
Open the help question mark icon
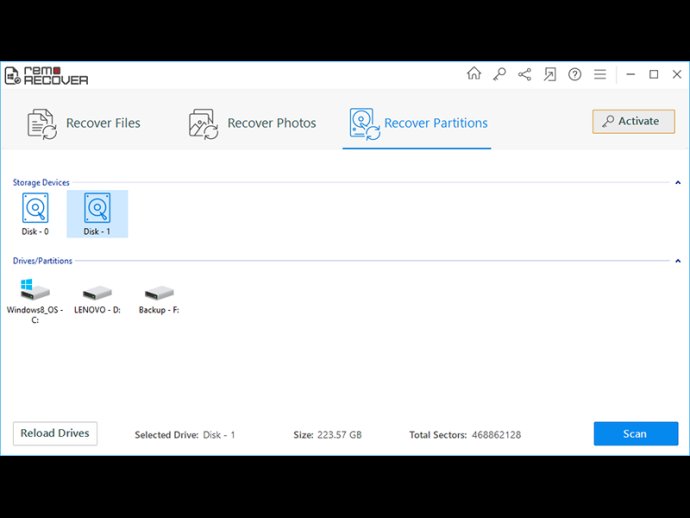click(575, 74)
